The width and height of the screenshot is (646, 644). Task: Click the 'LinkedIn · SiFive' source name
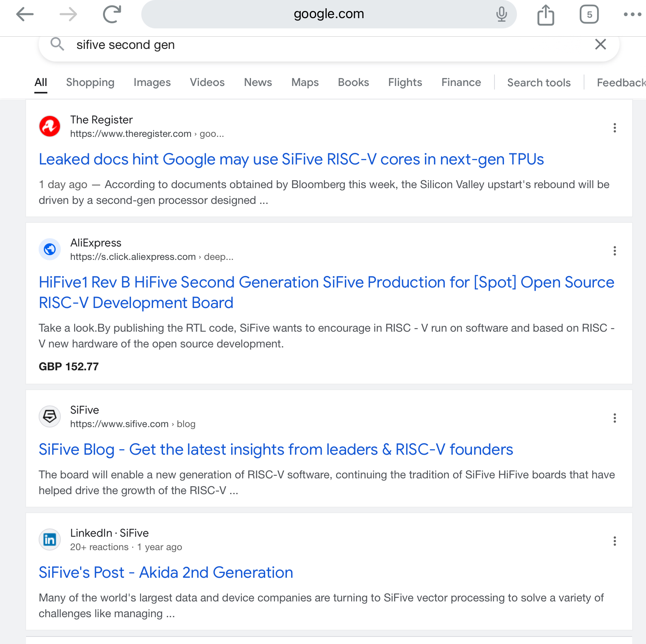[x=109, y=533]
